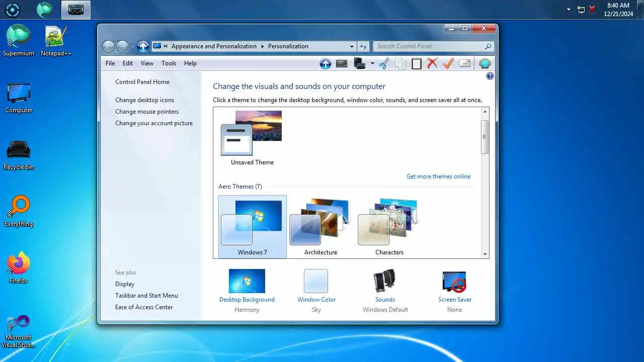Click the Microsoft Visual Studio desktop shortcut
Screen dimensions: 644x362
(19, 331)
